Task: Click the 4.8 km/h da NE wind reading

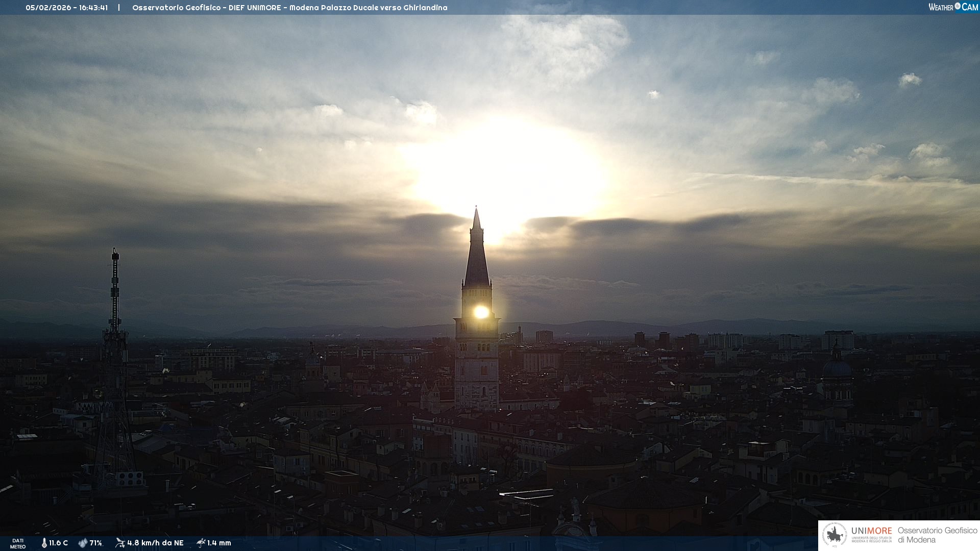Action: [155, 543]
